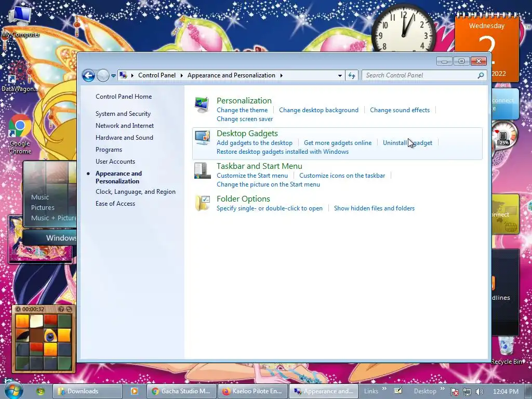The image size is (532, 399).
Task: Open the Folder Options heading
Action: point(243,199)
